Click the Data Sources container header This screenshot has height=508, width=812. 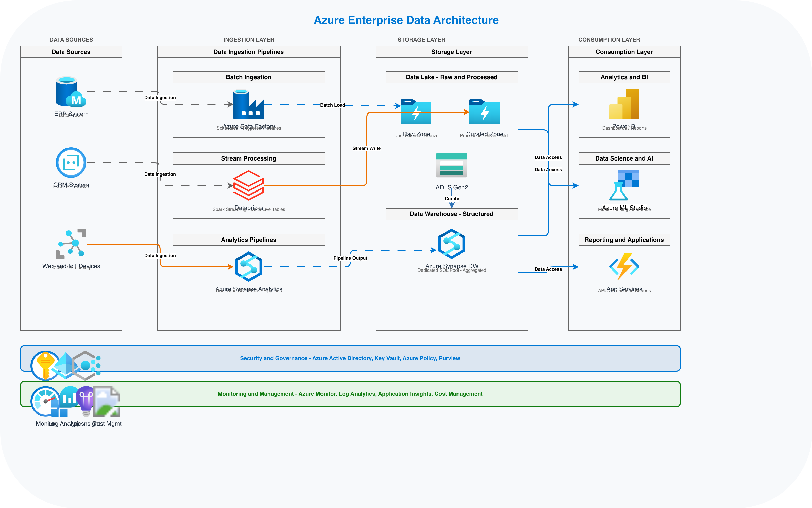(71, 52)
